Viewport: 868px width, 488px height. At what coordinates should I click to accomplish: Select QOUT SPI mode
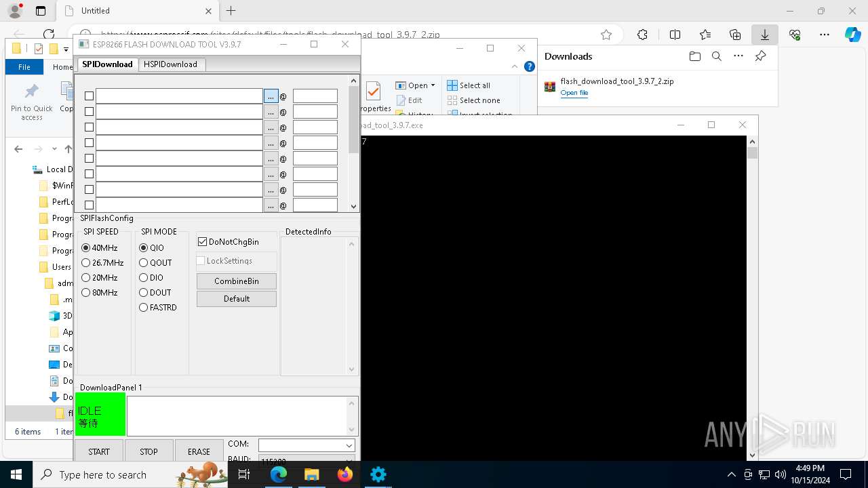tap(143, 263)
